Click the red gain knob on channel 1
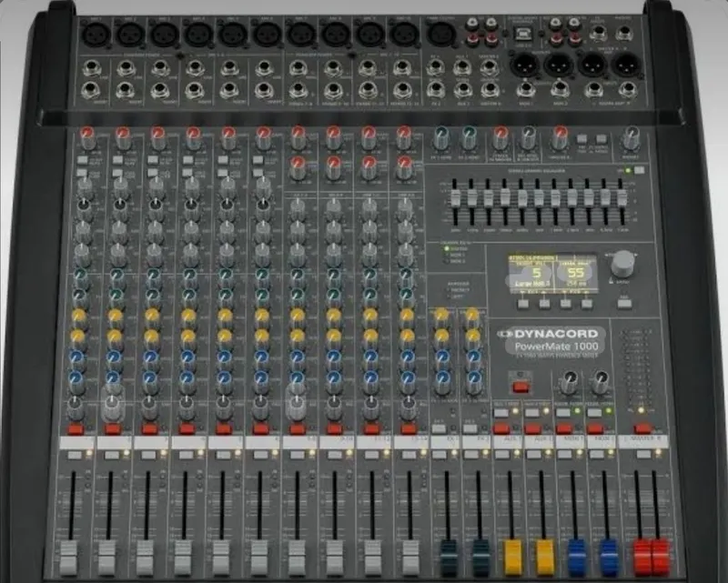728x583 pixels. tap(86, 136)
